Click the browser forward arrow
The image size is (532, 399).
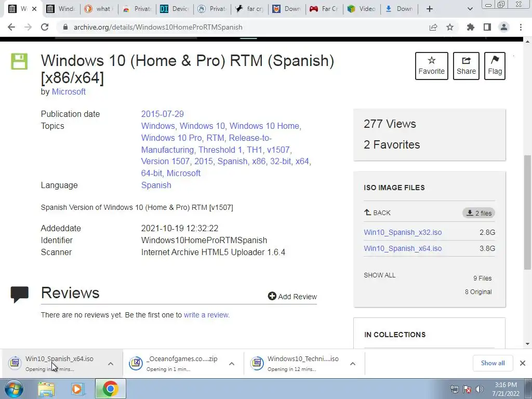(x=28, y=27)
